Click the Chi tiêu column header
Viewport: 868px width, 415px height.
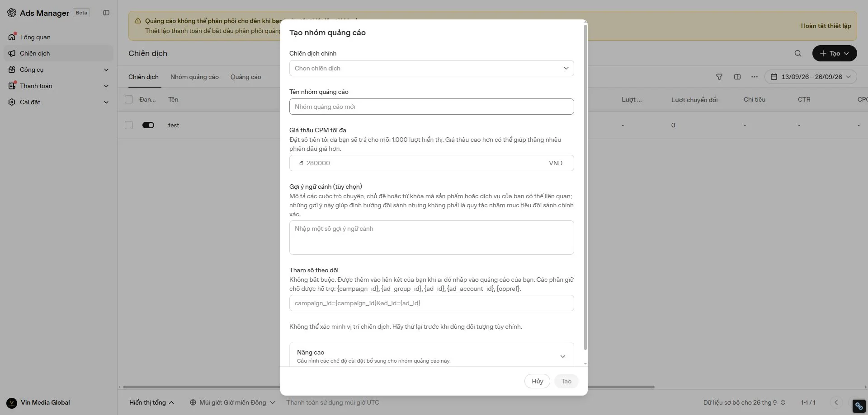[x=755, y=99]
